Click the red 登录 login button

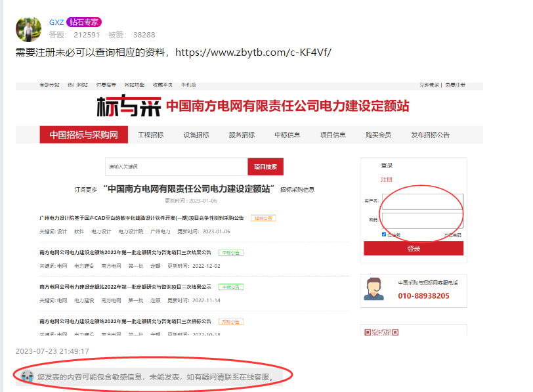[414, 248]
